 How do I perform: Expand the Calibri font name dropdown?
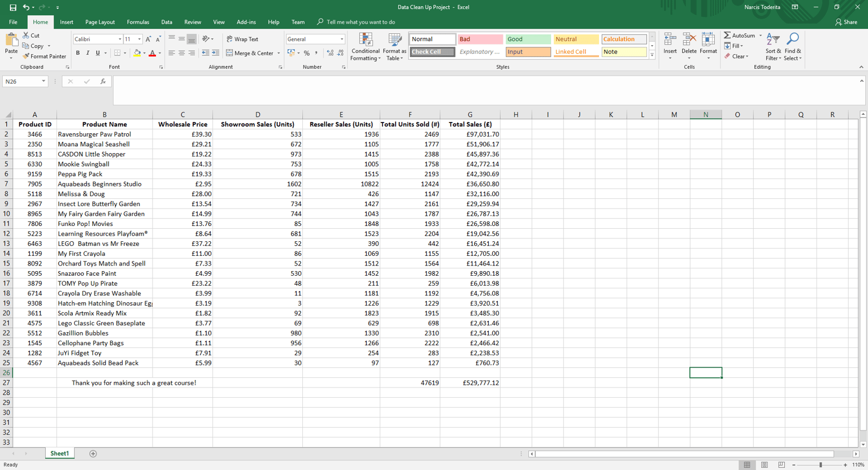(120, 39)
